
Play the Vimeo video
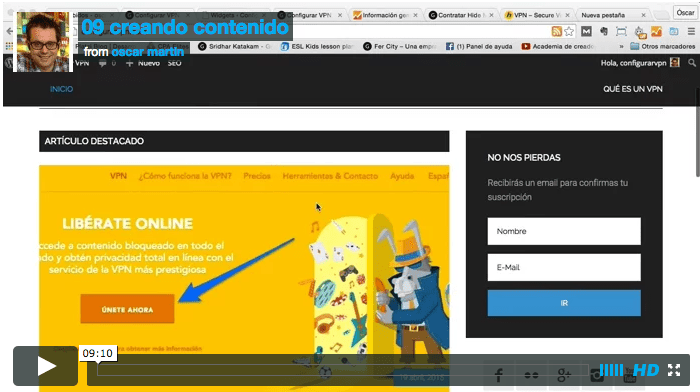(x=46, y=366)
